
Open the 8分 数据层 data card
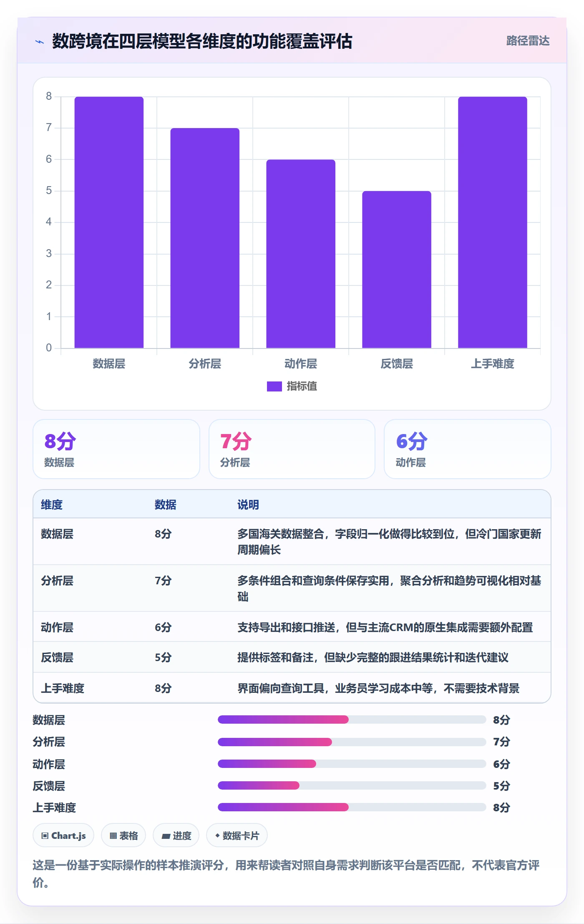[116, 449]
